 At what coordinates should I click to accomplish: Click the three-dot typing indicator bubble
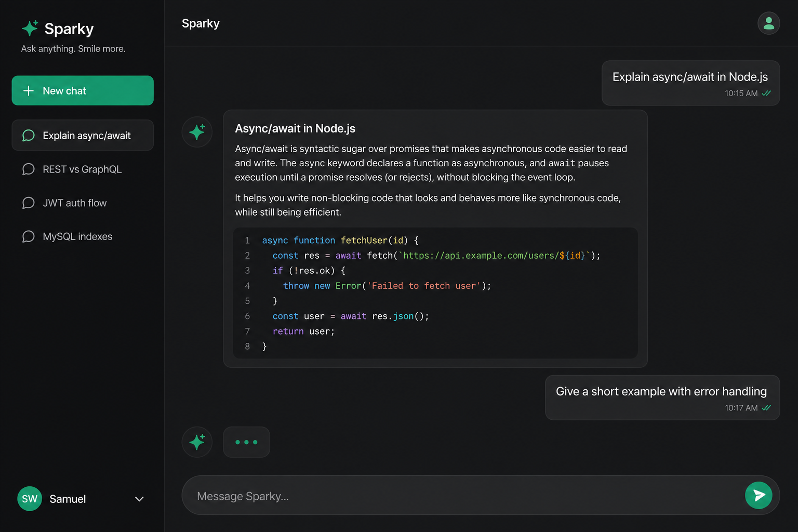pos(246,442)
